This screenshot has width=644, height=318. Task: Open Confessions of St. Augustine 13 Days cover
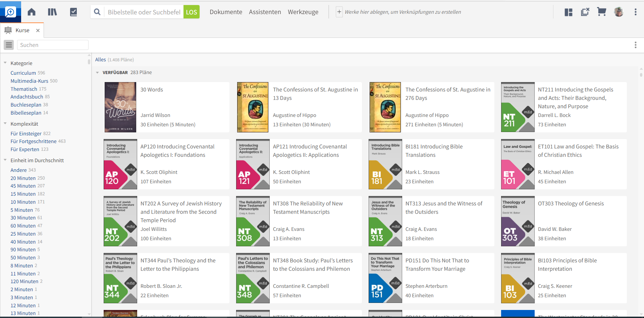tap(253, 107)
